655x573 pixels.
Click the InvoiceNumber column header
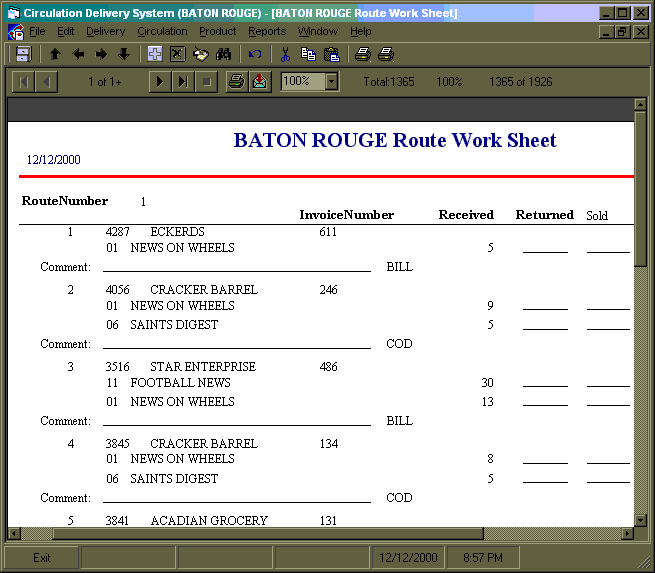(347, 215)
